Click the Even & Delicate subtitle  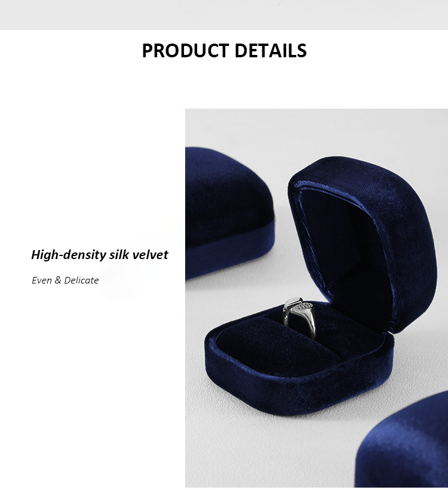click(65, 280)
